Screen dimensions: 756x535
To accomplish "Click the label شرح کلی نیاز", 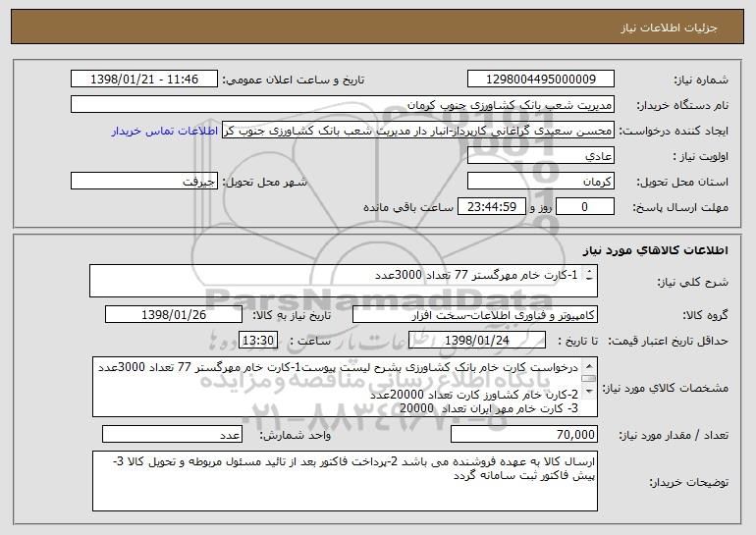I will tap(693, 282).
